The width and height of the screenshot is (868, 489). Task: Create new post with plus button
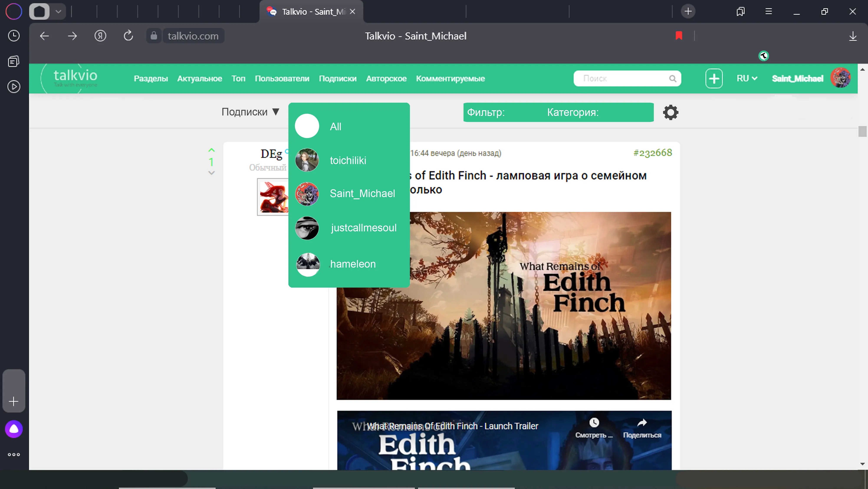pos(714,79)
